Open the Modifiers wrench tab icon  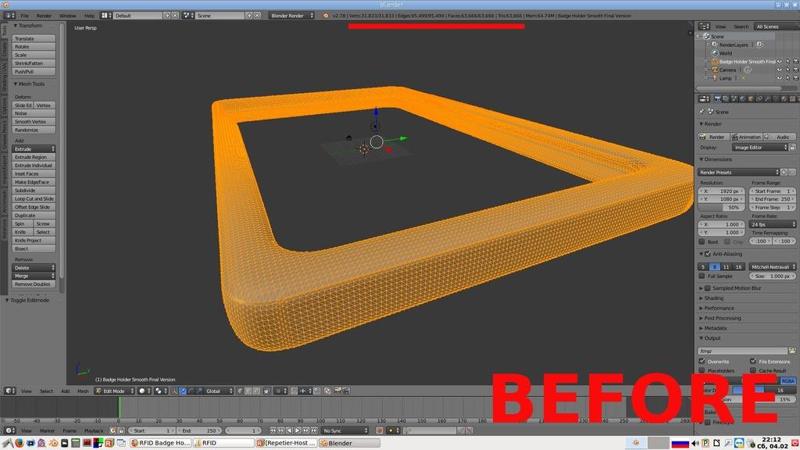767,98
